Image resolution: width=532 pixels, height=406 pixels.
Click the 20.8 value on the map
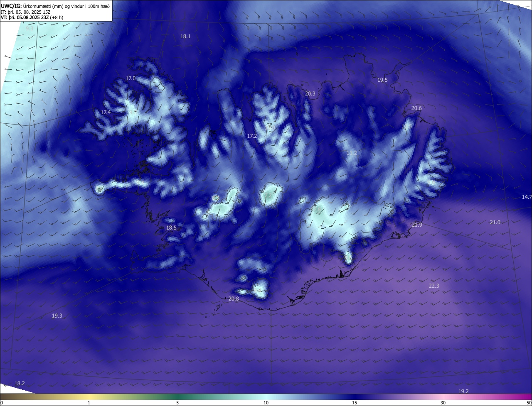(234, 299)
